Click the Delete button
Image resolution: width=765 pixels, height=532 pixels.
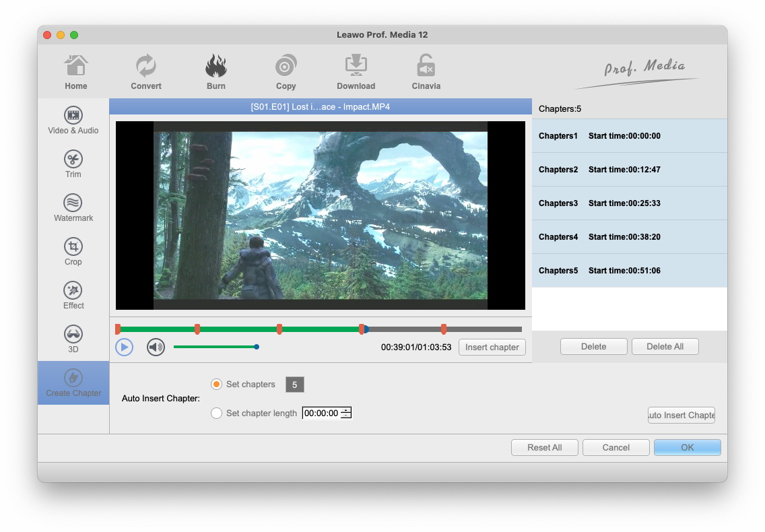tap(594, 347)
